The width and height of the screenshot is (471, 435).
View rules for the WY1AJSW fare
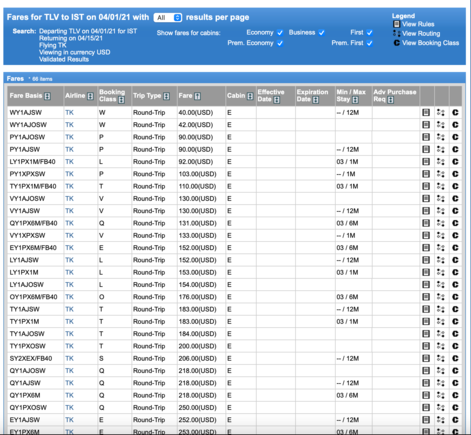click(426, 113)
